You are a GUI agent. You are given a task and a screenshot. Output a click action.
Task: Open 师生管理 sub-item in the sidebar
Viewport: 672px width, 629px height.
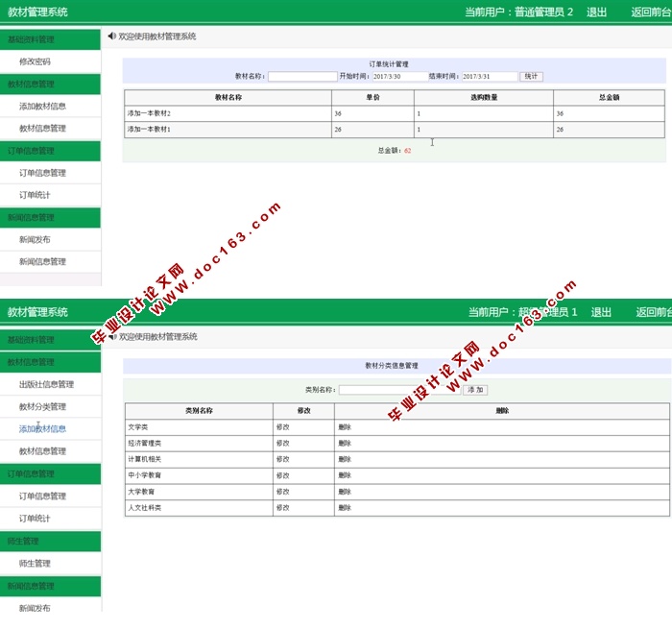[35, 564]
